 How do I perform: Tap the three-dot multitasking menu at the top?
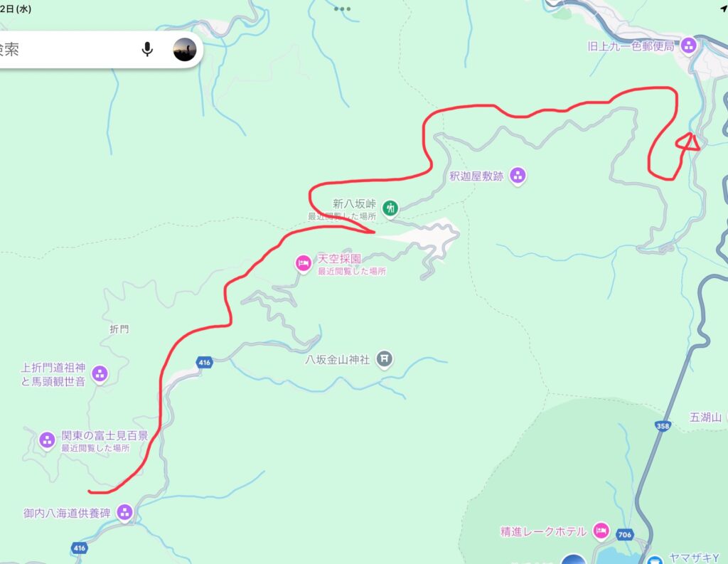[342, 9]
